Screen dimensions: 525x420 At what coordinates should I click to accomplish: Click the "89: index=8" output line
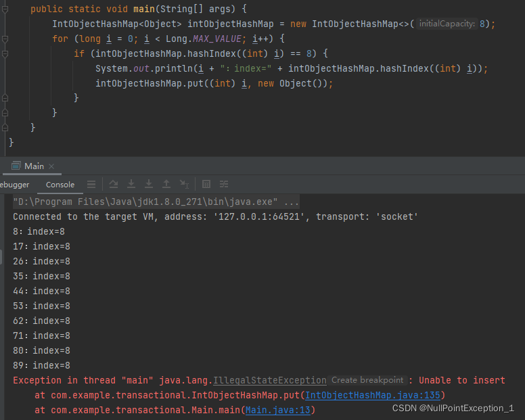click(x=41, y=365)
